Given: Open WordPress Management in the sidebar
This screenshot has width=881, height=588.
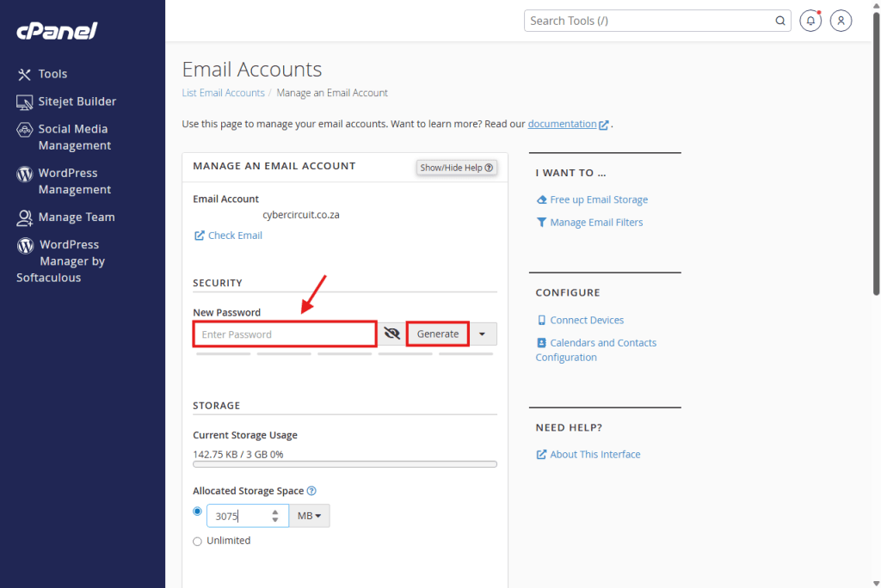Looking at the screenshot, I should [x=74, y=181].
